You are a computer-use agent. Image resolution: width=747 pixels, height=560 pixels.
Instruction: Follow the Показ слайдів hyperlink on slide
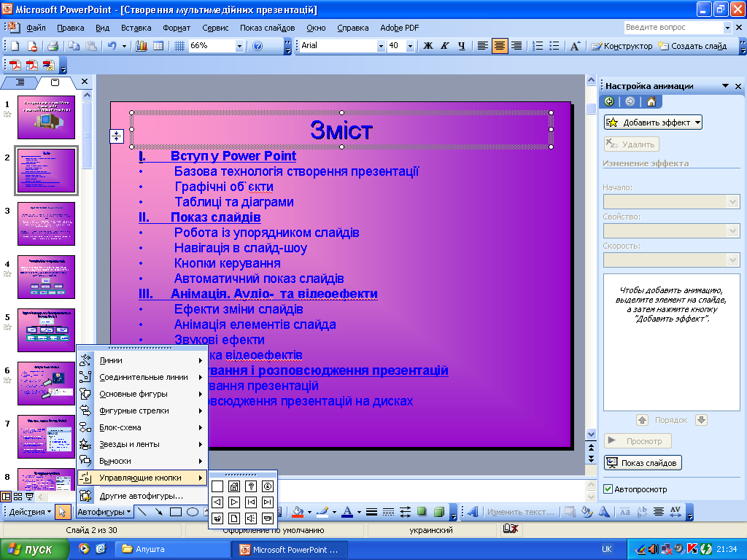coord(215,217)
